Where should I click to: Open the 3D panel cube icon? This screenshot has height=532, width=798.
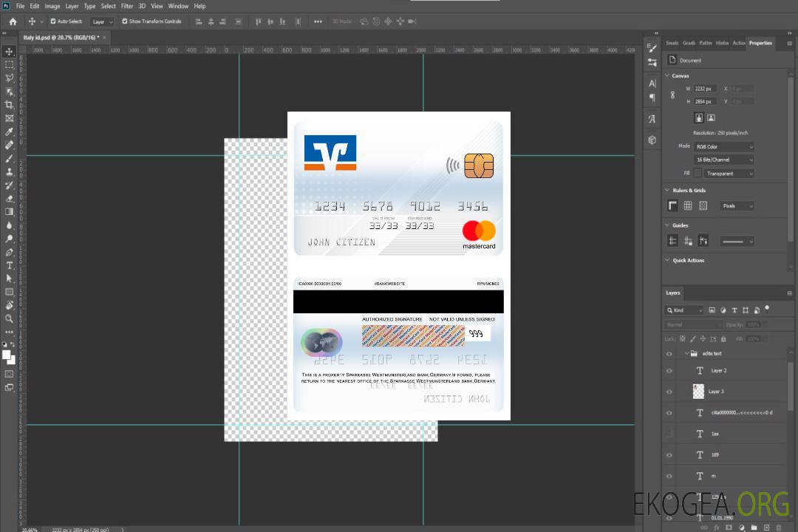click(x=652, y=140)
